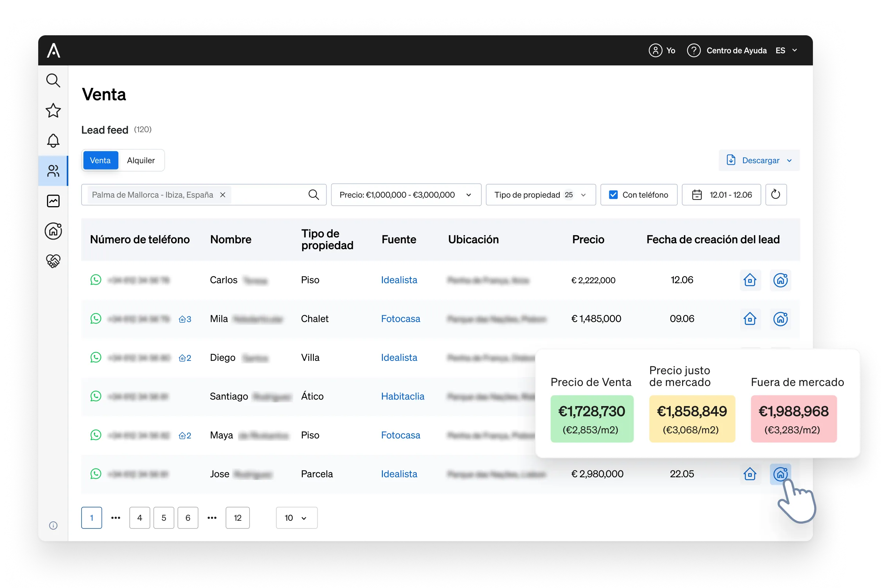Click the refresh filters icon
Image resolution: width=882 pixels, height=588 pixels.
775,195
